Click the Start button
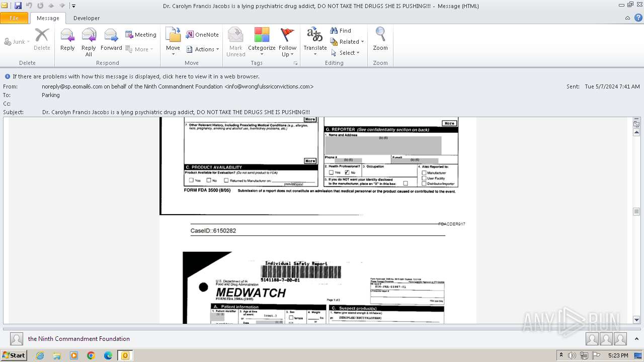Viewport: 644px width, 362px height. coord(14,355)
